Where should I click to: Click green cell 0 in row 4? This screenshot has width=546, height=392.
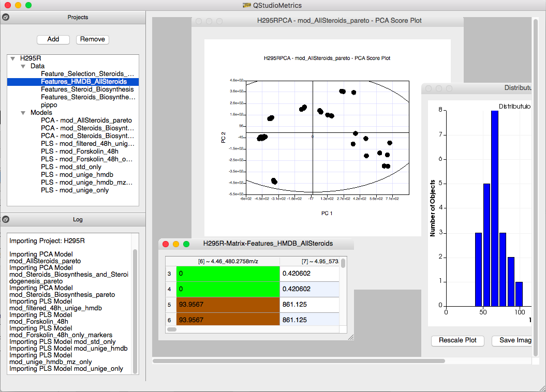[228, 289]
